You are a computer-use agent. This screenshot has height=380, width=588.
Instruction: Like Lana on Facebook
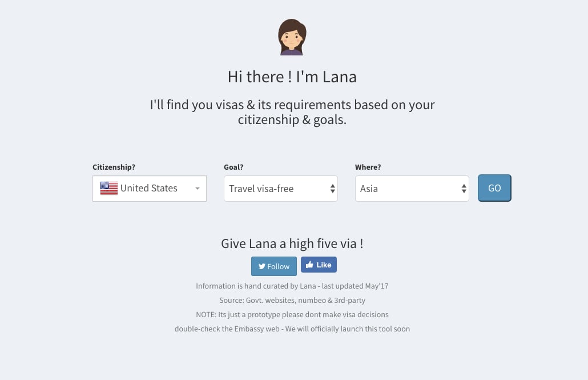coord(319,265)
